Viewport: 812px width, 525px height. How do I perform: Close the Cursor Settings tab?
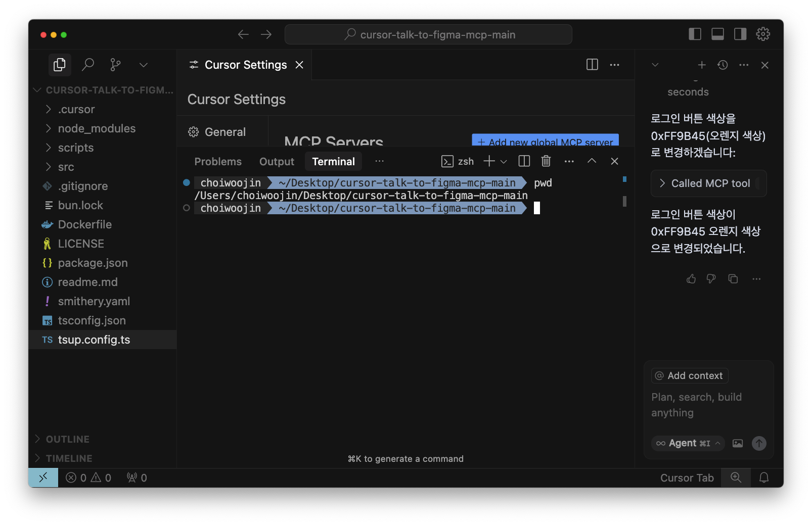coord(299,65)
